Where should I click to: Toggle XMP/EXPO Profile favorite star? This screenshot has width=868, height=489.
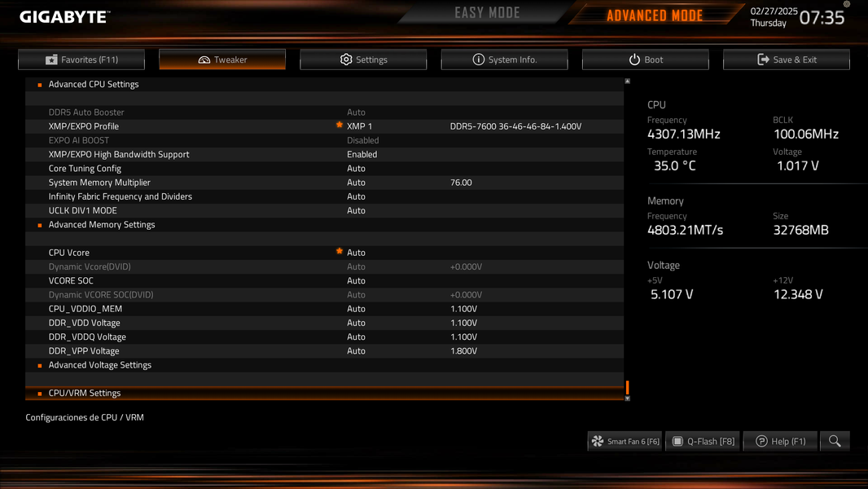pos(340,126)
